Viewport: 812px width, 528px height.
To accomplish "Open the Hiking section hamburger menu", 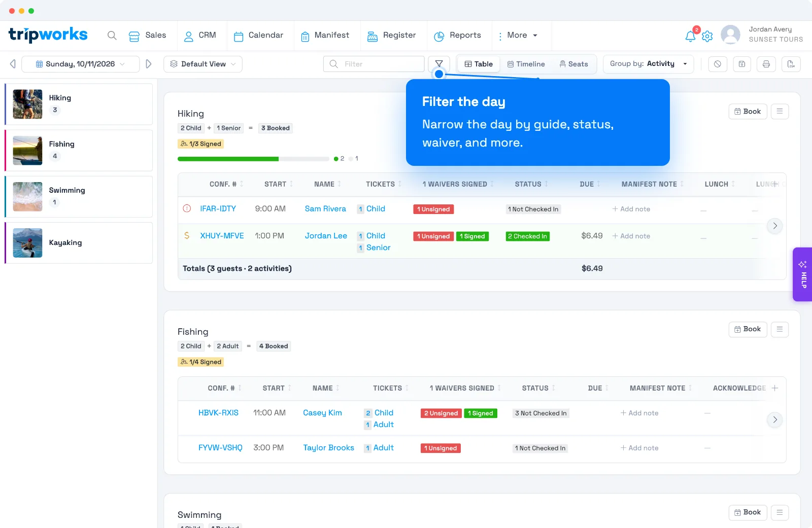I will [x=780, y=112].
